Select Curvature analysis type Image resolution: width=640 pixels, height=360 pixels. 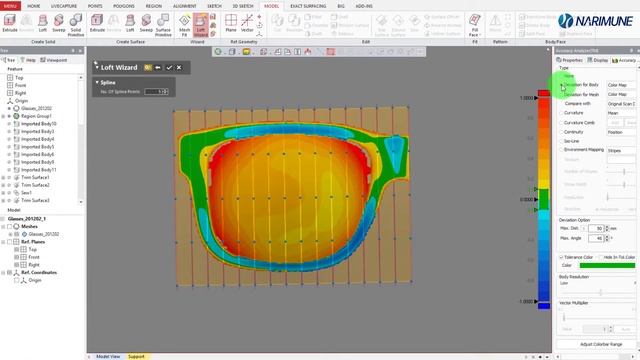click(562, 113)
